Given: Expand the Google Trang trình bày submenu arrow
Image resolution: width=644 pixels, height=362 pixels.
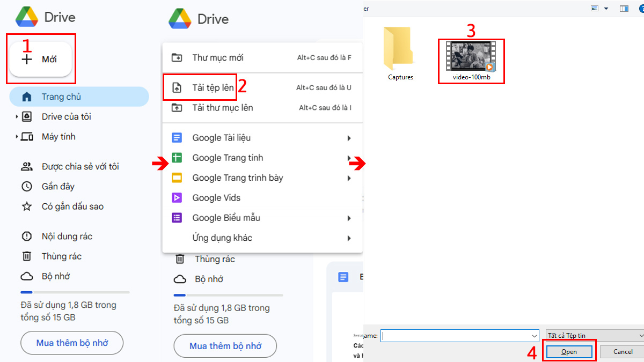Looking at the screenshot, I should click(x=349, y=178).
